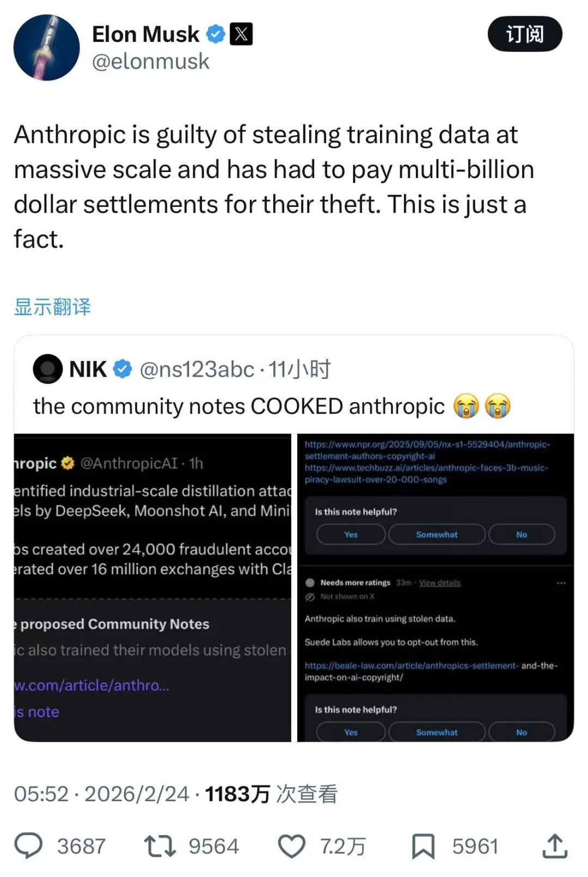Tap the 订阅 subscribe button
Screen dimensions: 588x877
[524, 34]
